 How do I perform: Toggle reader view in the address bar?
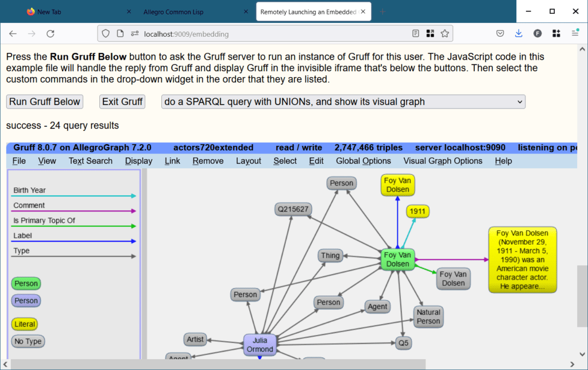click(415, 33)
